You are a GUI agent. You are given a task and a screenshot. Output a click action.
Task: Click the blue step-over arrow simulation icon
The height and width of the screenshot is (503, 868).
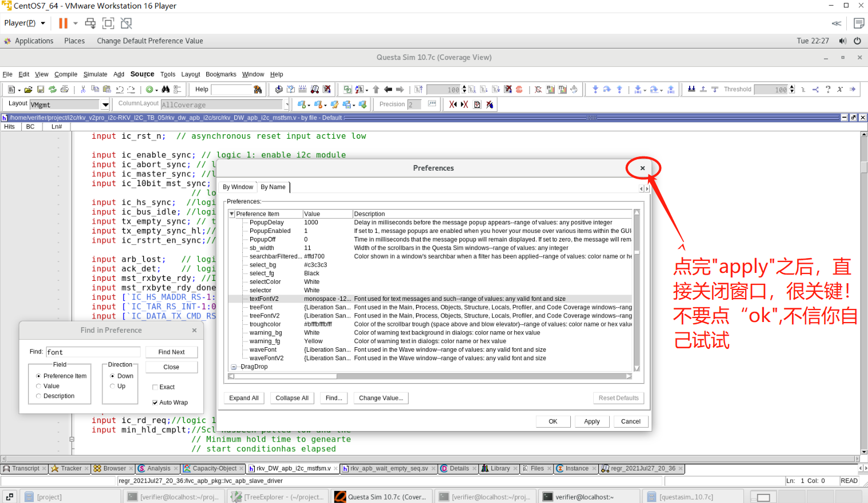(607, 90)
